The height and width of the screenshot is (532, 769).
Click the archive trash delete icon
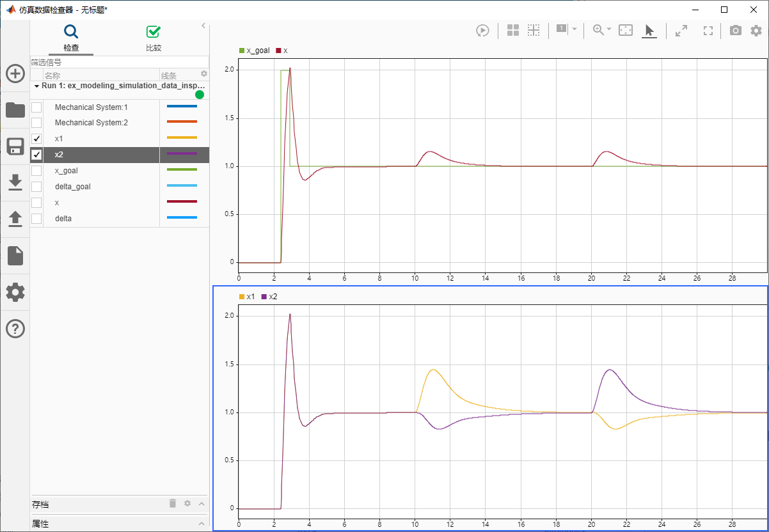pos(172,503)
